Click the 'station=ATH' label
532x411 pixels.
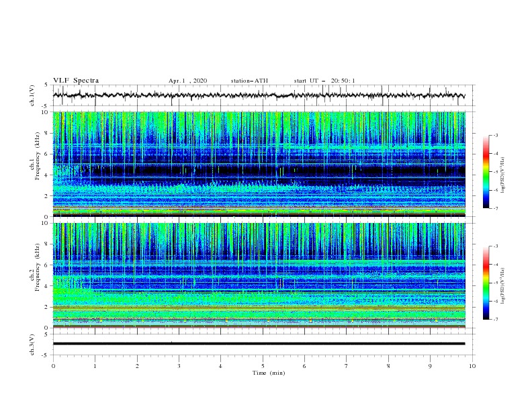(x=249, y=81)
